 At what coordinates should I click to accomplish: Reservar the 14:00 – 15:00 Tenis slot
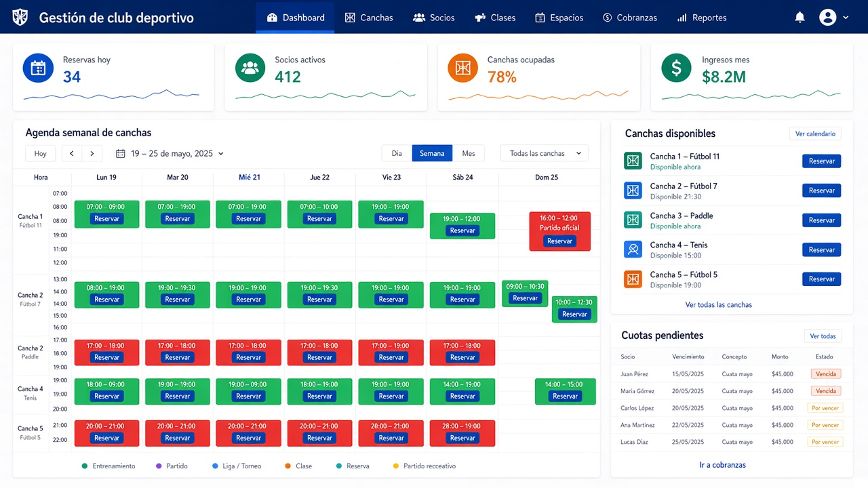click(x=566, y=396)
